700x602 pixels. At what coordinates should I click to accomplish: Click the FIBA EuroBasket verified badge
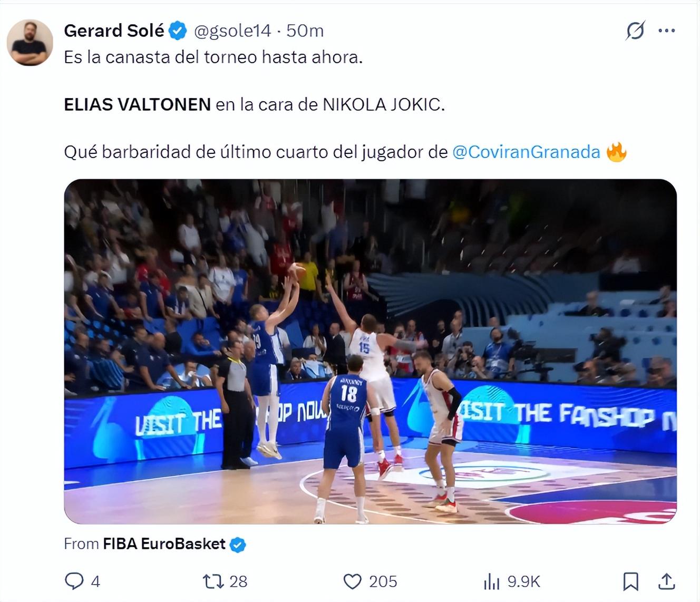[x=238, y=545]
